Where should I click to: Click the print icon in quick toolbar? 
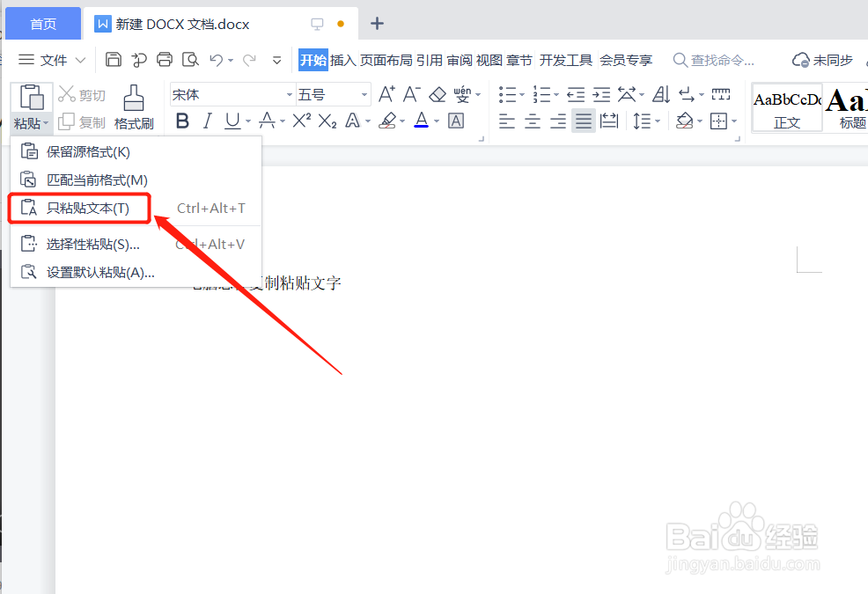pos(165,59)
